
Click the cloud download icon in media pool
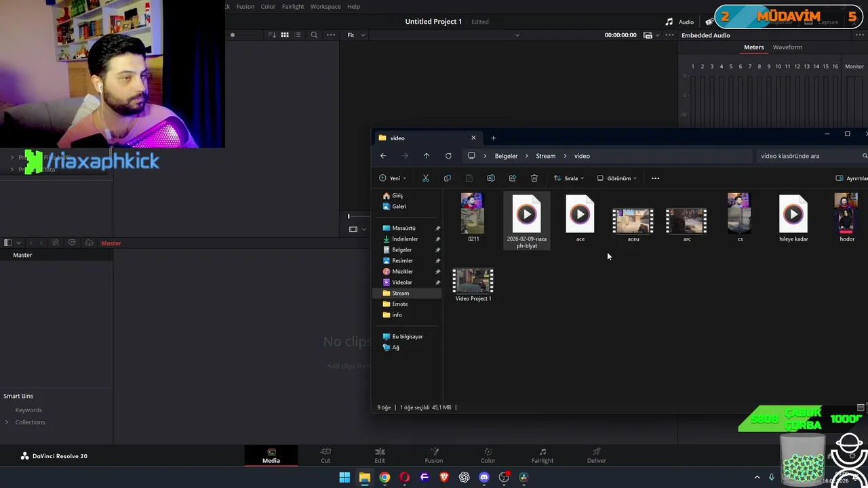click(x=89, y=243)
